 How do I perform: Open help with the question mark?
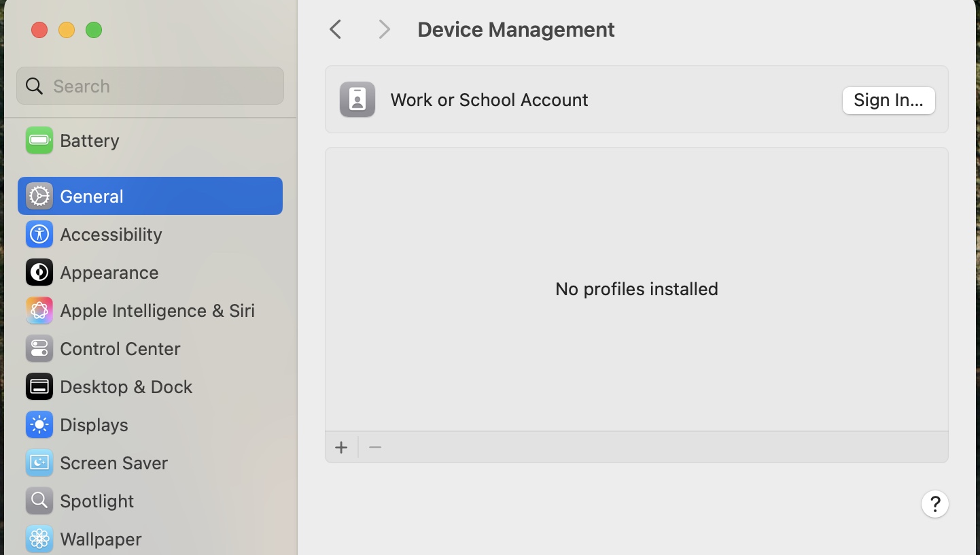(935, 504)
